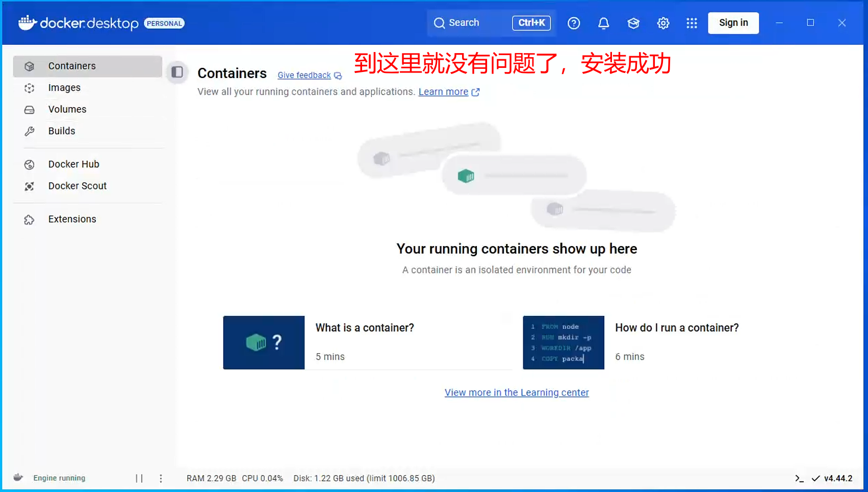Open the terminal icon in status bar

799,479
